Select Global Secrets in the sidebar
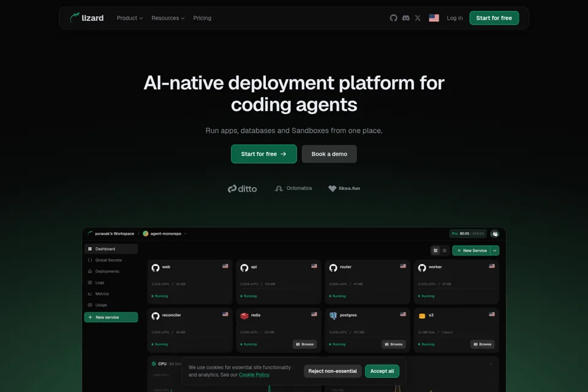 (111, 260)
